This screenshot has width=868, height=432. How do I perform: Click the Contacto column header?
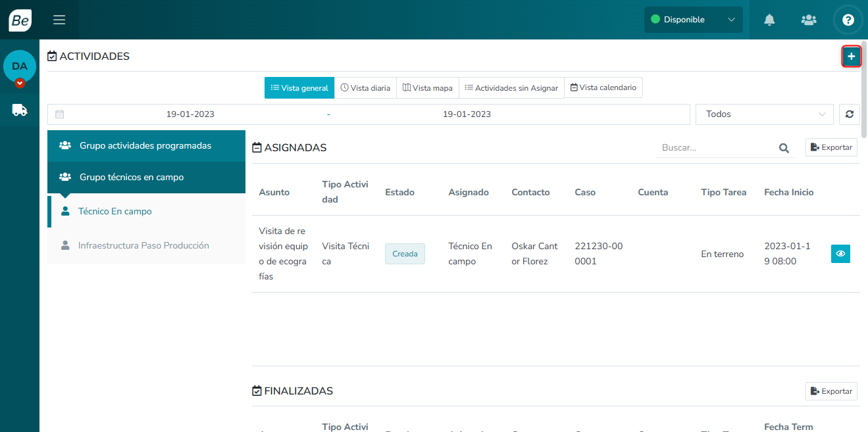coord(530,193)
